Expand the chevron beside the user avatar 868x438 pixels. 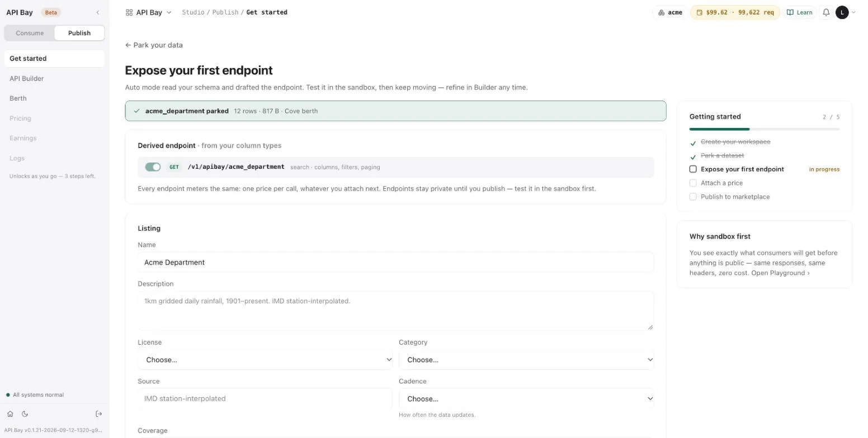(853, 12)
